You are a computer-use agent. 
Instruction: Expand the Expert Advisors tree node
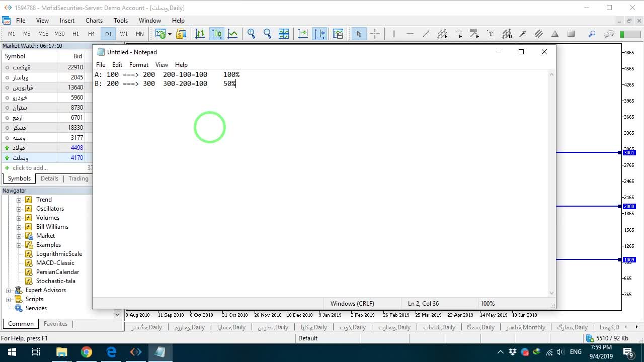9,290
